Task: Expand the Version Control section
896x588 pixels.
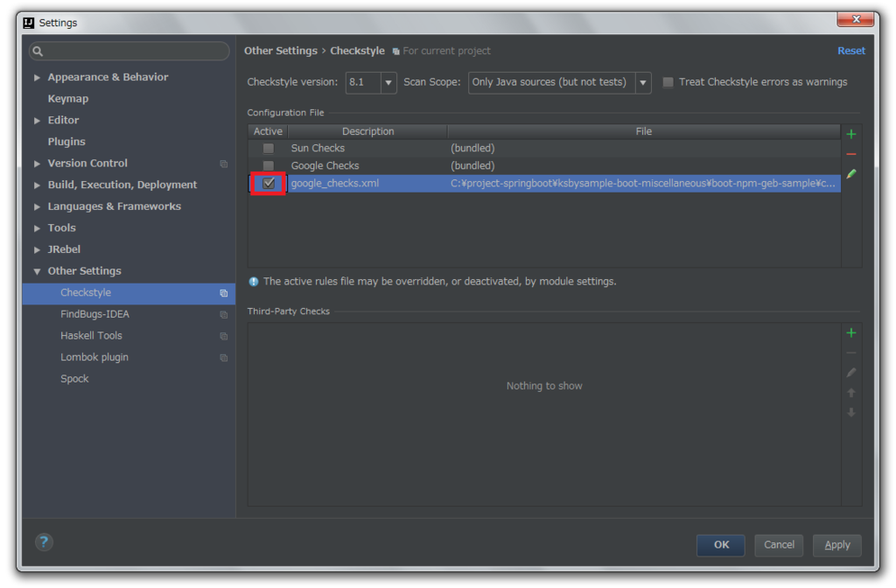Action: (37, 164)
